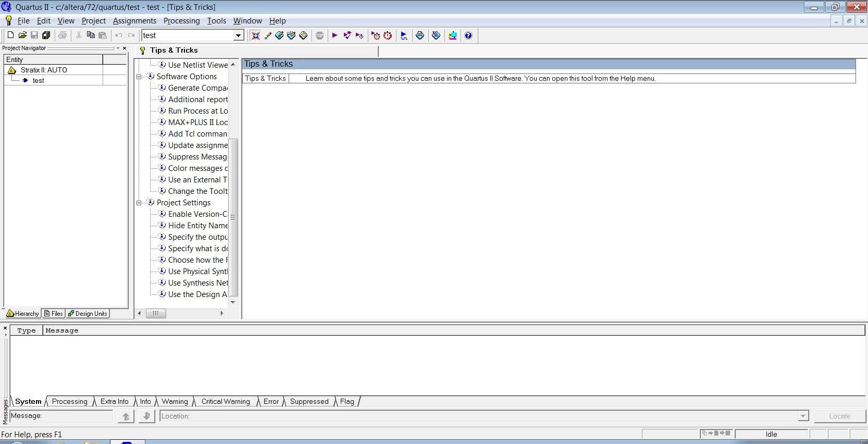Open the Compilation Report icon
868x444 pixels.
[420, 35]
